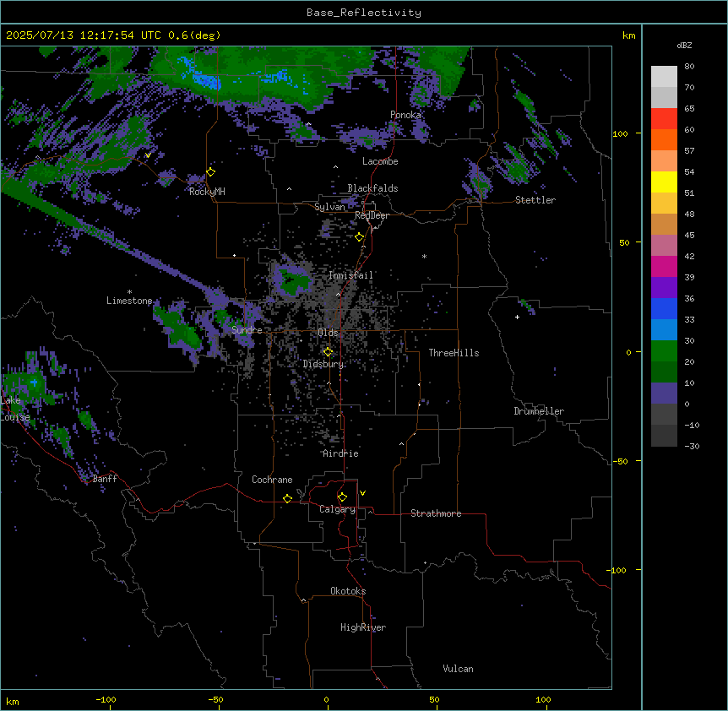
Task: Click the 50 tick on right axis
Action: pos(624,242)
